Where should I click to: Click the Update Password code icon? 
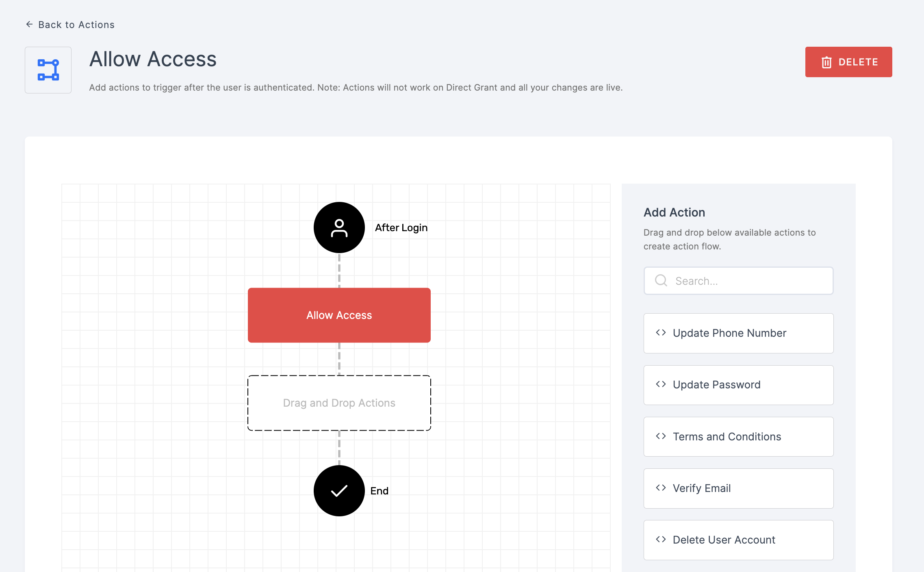pyautogui.click(x=661, y=385)
